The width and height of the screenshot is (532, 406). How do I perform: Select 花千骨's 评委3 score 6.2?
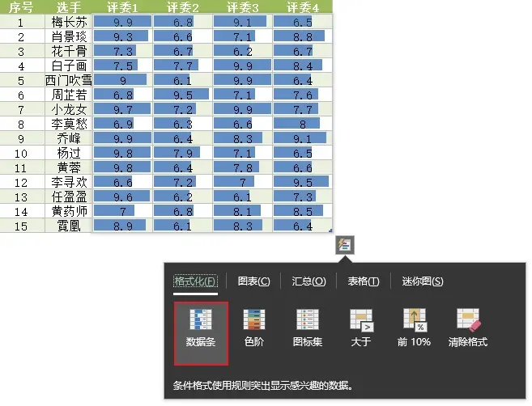tap(243, 51)
